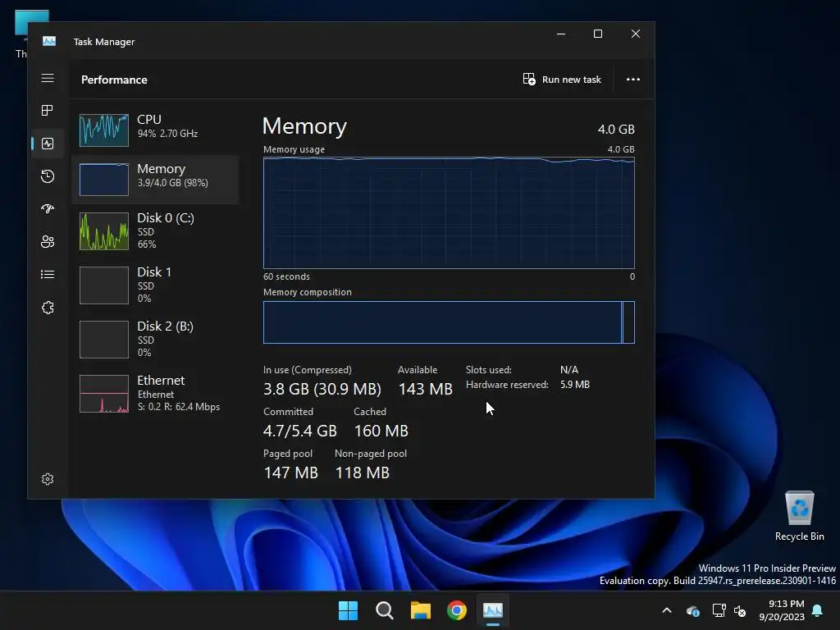Launch Google Chrome from the taskbar
The image size is (840, 630).
click(457, 610)
